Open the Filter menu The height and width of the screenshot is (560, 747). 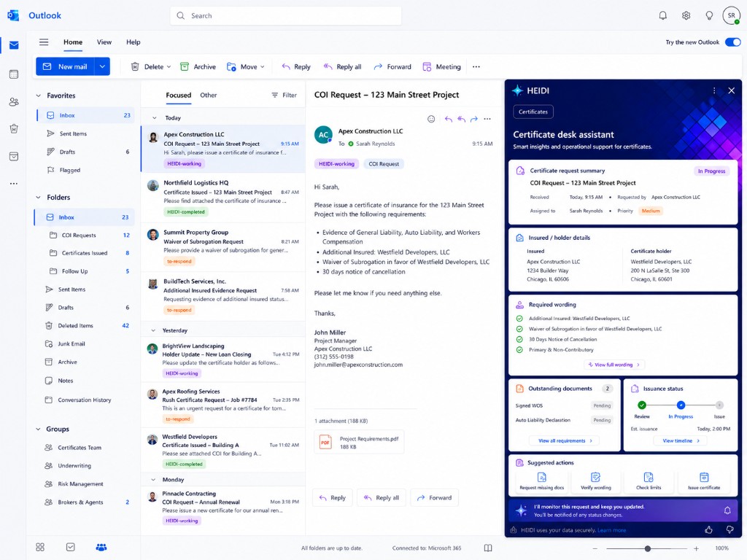284,96
